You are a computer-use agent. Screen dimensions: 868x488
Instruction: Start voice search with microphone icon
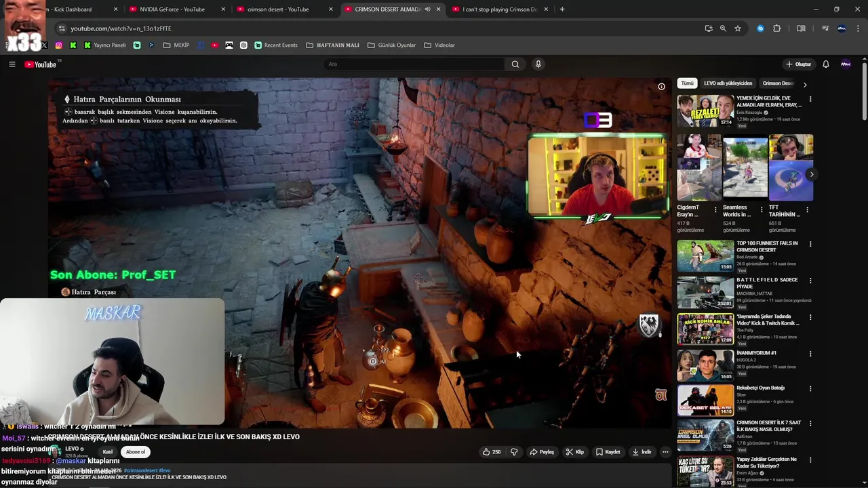click(x=538, y=64)
